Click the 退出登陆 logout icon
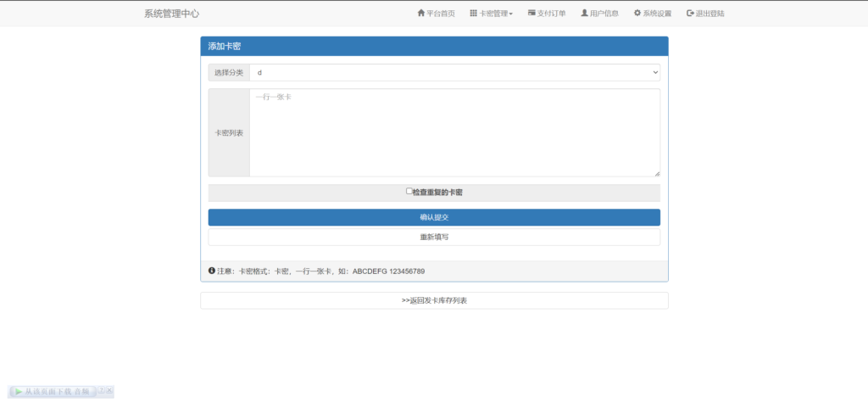The image size is (868, 403). point(690,14)
